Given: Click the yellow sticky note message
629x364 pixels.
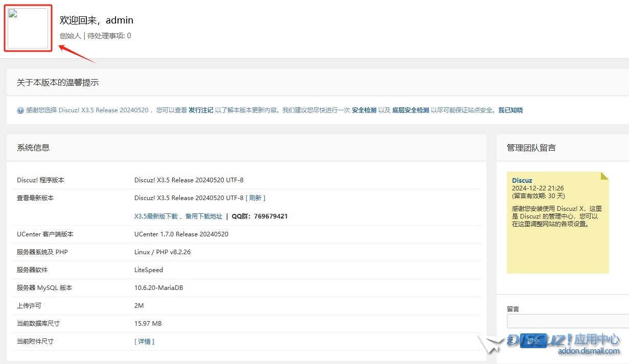Looking at the screenshot, I should 557,223.
